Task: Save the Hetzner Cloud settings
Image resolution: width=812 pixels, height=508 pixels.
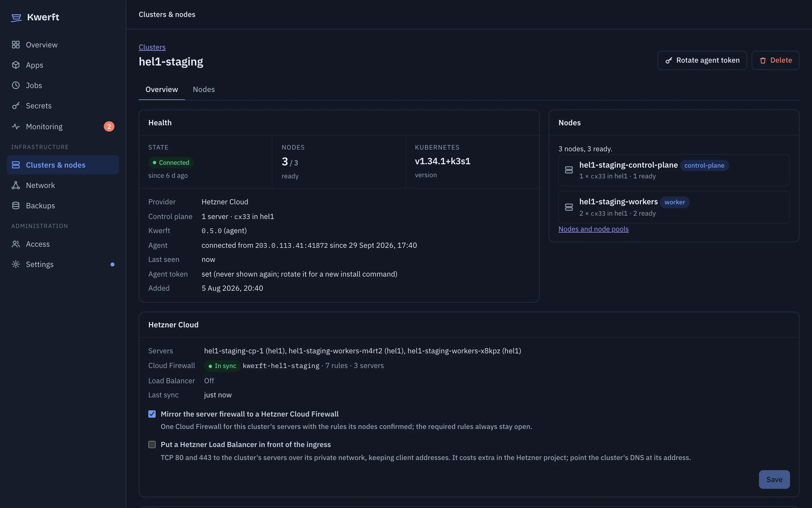Action: point(775,479)
